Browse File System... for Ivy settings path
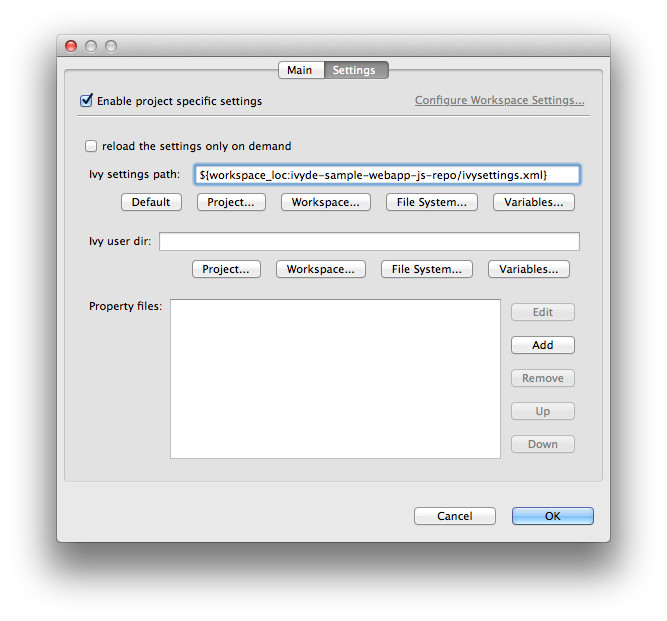Viewport: 667px width, 621px height. coord(431,202)
